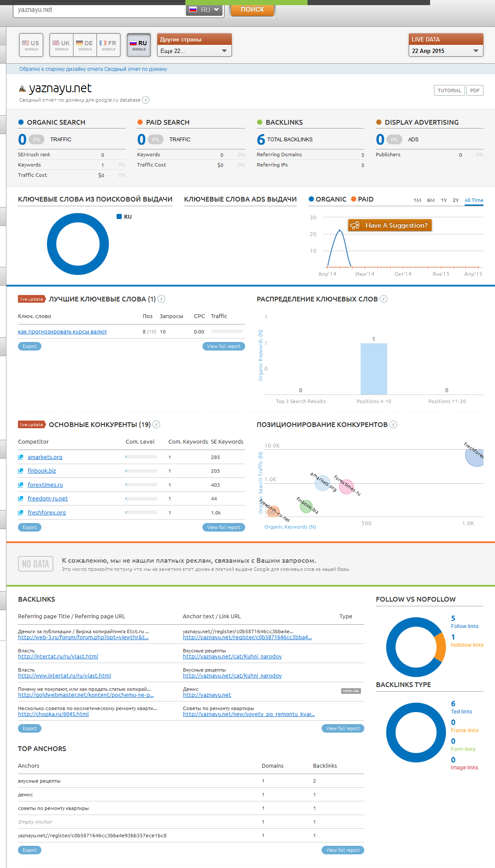The image size is (495, 868).
Task: Open RU database selector in search bar
Action: (x=205, y=9)
